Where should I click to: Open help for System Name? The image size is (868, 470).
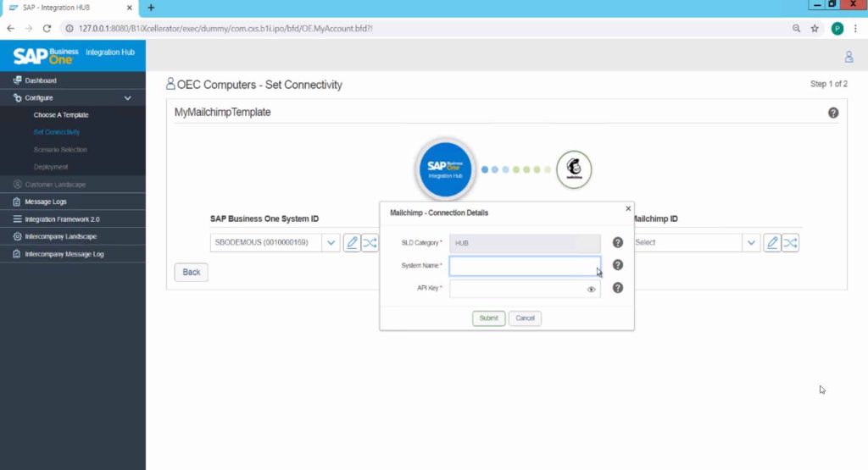coord(618,265)
